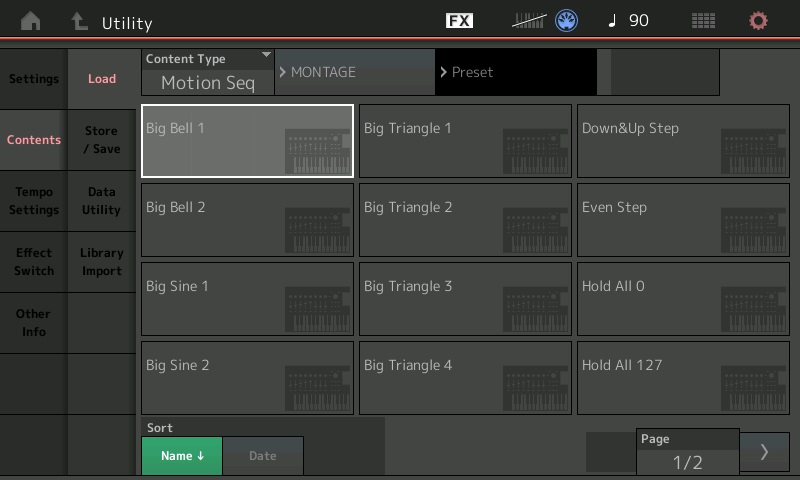This screenshot has height=480, width=800.
Task: Load the Hold All 127 sequence
Action: [683, 378]
